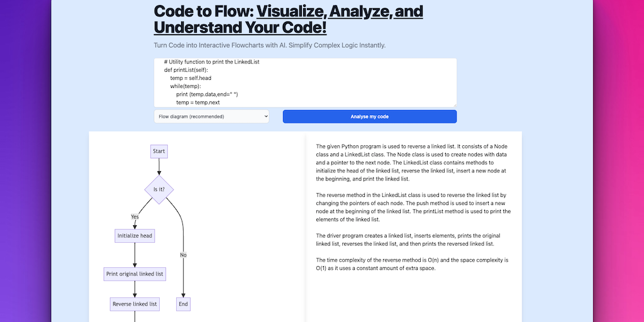Select the Reverse linked list node
The width and height of the screenshot is (644, 322).
(x=135, y=304)
